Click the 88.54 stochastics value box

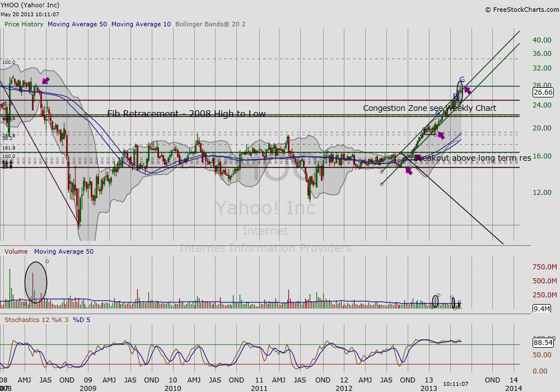click(543, 343)
